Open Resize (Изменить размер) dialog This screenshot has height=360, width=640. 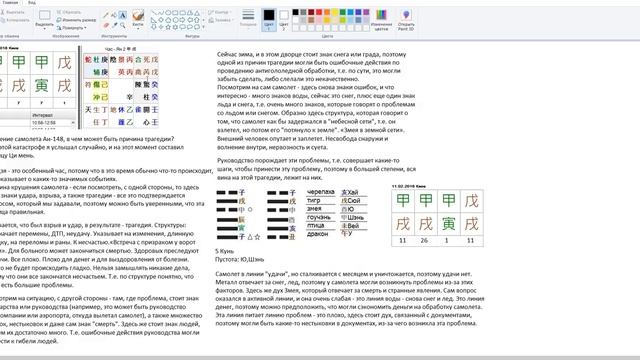tap(76, 20)
